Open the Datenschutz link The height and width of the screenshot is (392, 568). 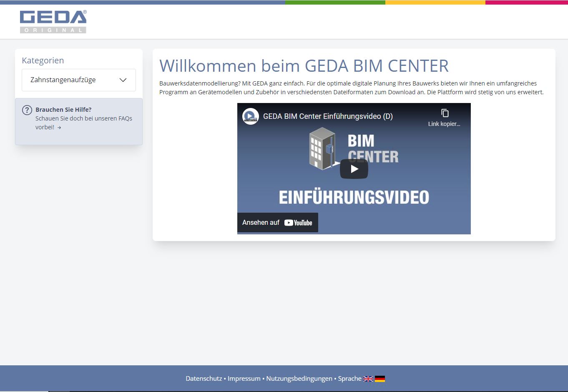tap(204, 379)
